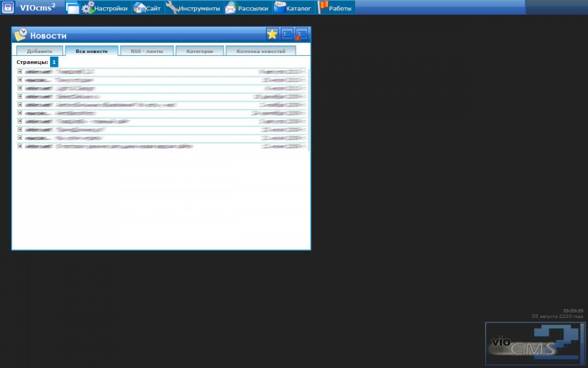Expand the sixth news row
This screenshot has width=588, height=368.
click(20, 113)
